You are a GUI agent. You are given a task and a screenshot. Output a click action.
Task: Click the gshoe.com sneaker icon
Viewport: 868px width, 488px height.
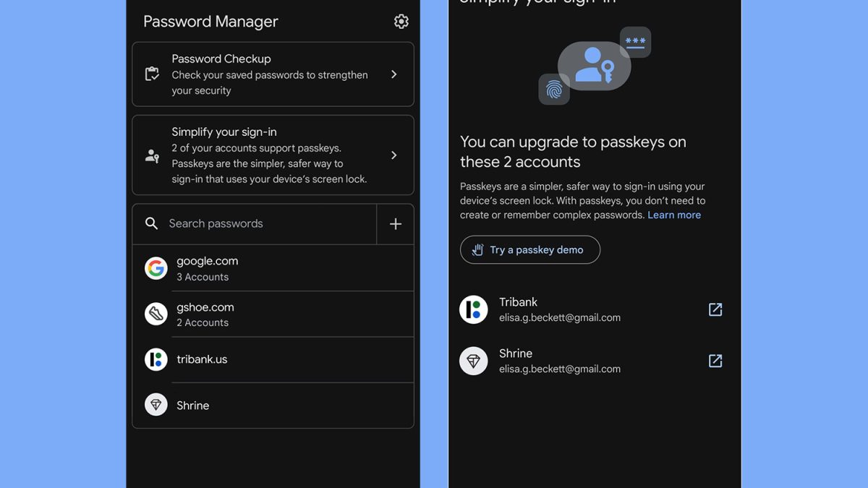[x=156, y=314]
